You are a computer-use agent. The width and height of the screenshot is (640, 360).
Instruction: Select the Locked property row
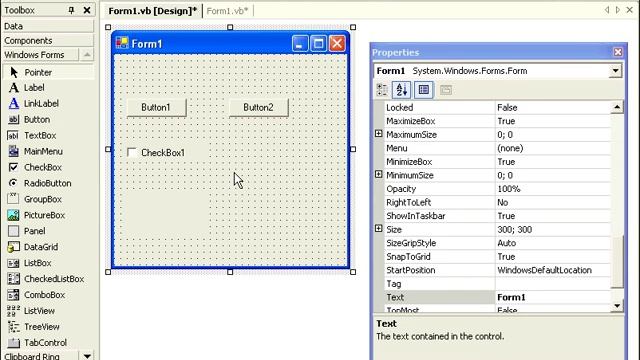click(498, 108)
